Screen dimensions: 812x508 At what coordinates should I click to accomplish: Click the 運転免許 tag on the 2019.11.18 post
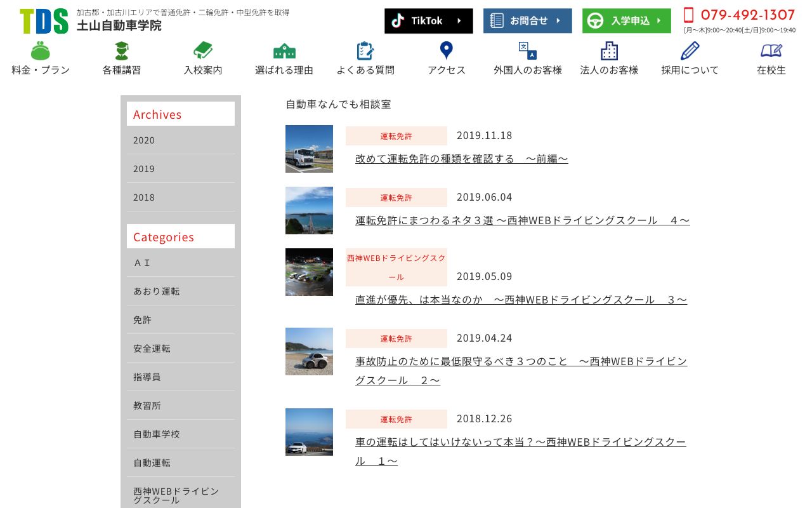(396, 136)
